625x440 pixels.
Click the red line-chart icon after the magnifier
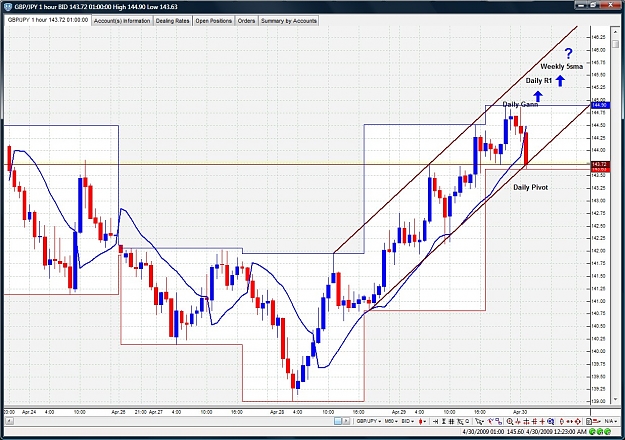pyautogui.click(x=518, y=421)
